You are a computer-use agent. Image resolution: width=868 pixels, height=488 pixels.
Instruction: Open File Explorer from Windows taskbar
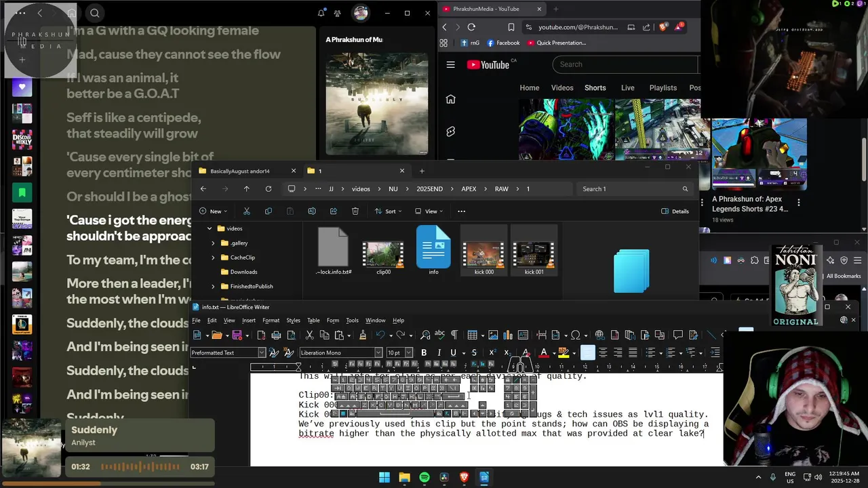(404, 477)
